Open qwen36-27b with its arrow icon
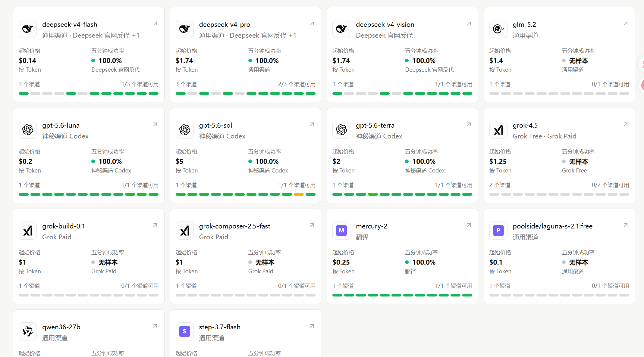644x357 pixels. coord(155,326)
